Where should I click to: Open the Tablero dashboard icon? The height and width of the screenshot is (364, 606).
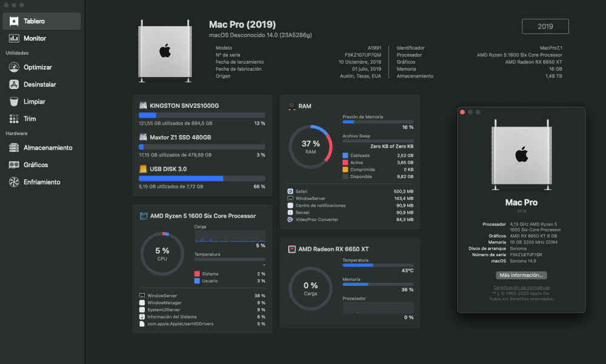pyautogui.click(x=14, y=21)
